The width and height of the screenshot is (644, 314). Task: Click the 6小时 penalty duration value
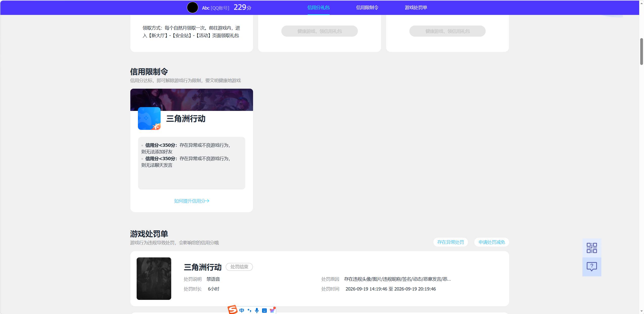[214, 289]
